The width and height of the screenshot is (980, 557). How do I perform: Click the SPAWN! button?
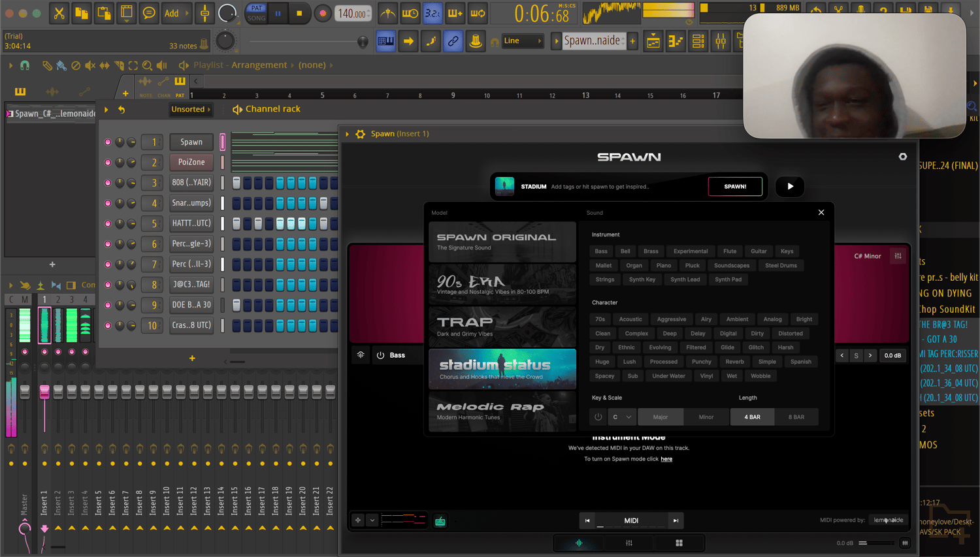pyautogui.click(x=735, y=187)
